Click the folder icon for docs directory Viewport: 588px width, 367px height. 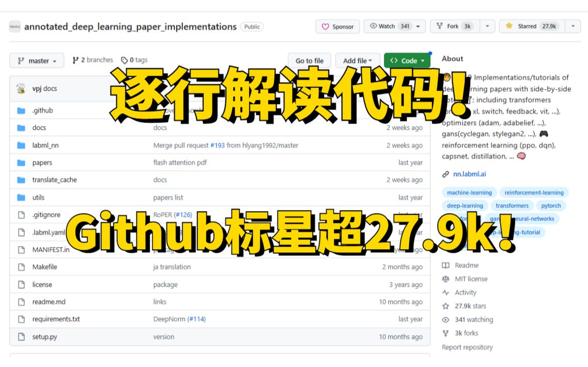point(20,128)
